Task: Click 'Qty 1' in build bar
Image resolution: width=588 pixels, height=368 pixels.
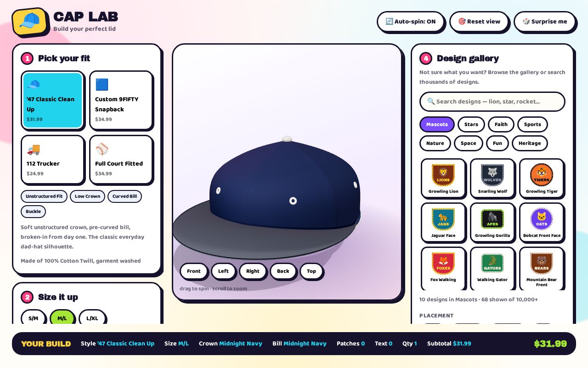Action: pos(410,344)
